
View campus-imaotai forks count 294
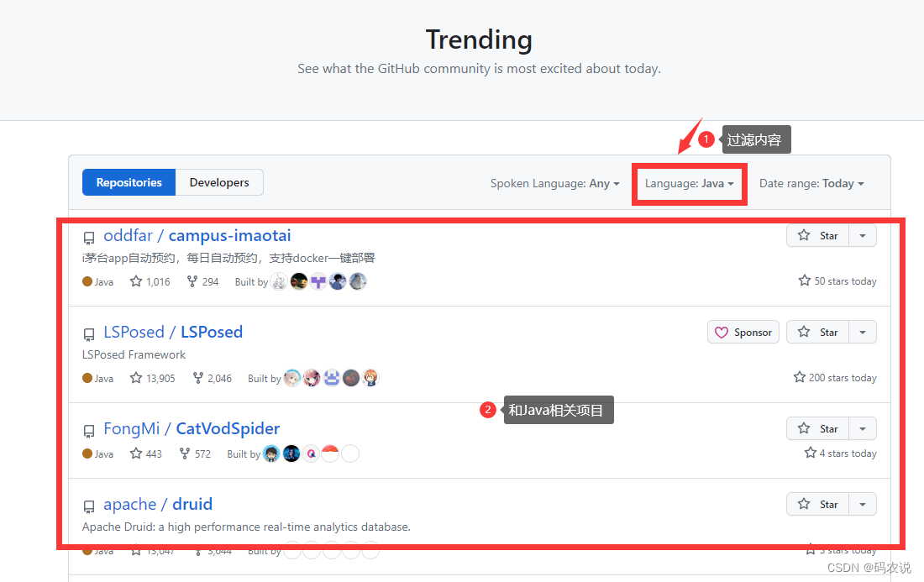pos(202,281)
